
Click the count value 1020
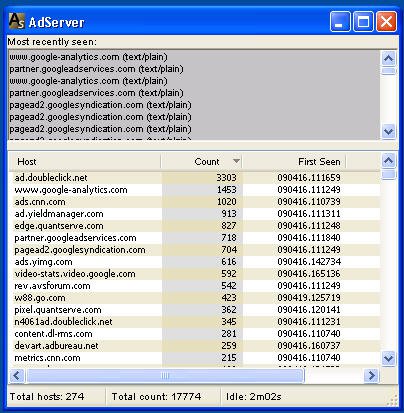coord(227,202)
